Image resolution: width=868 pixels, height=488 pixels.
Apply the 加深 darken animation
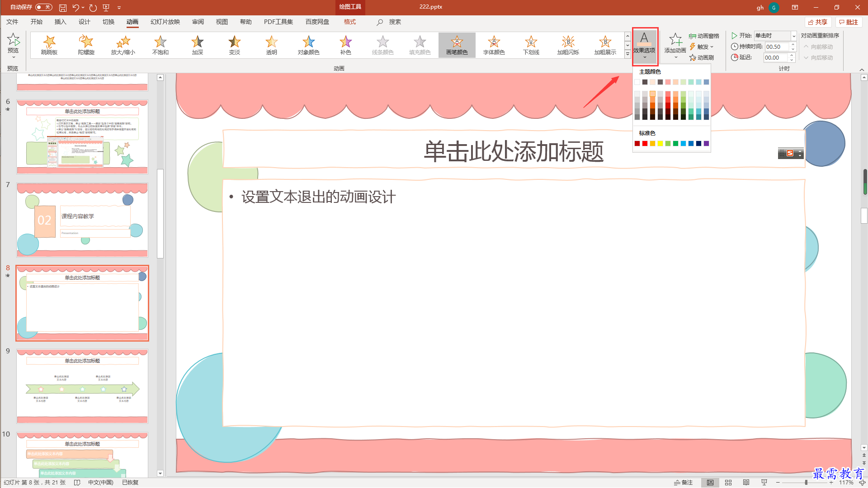click(198, 45)
